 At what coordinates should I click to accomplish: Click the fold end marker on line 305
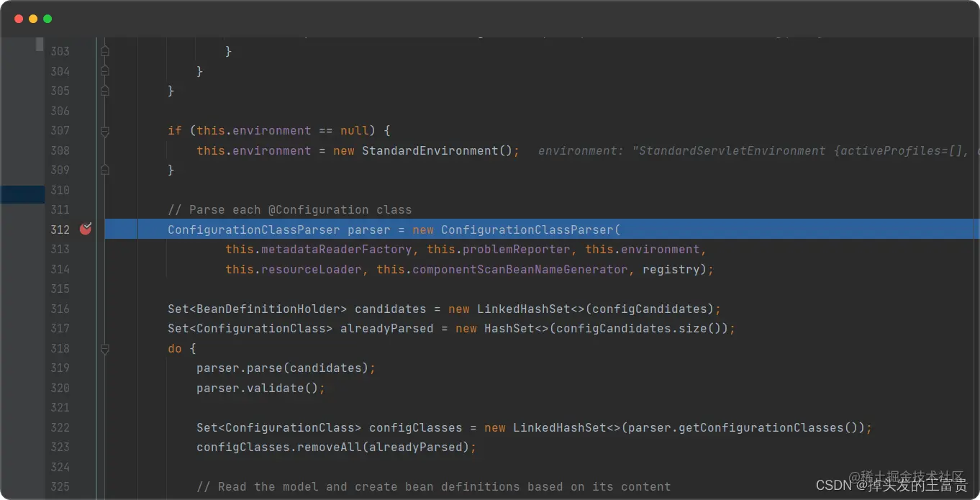tap(105, 91)
